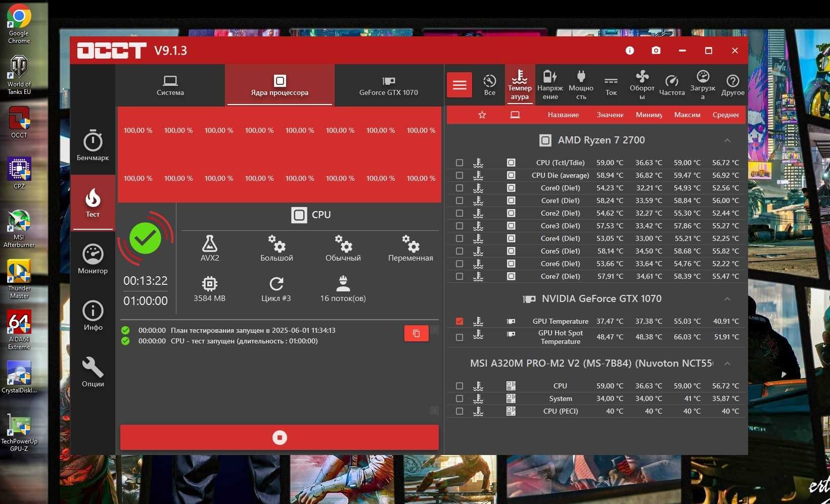Image resolution: width=830 pixels, height=504 pixels.
Task: Switch to the Система tab
Action: [x=170, y=85]
